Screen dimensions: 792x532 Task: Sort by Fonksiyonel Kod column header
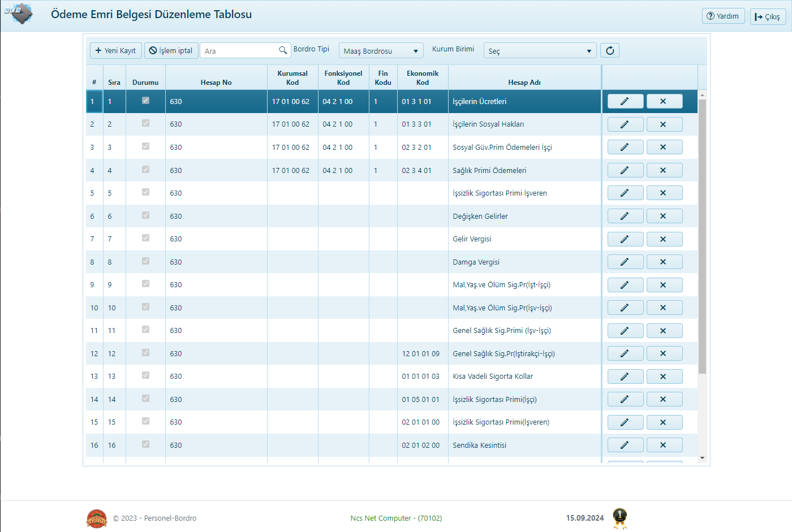pos(343,78)
